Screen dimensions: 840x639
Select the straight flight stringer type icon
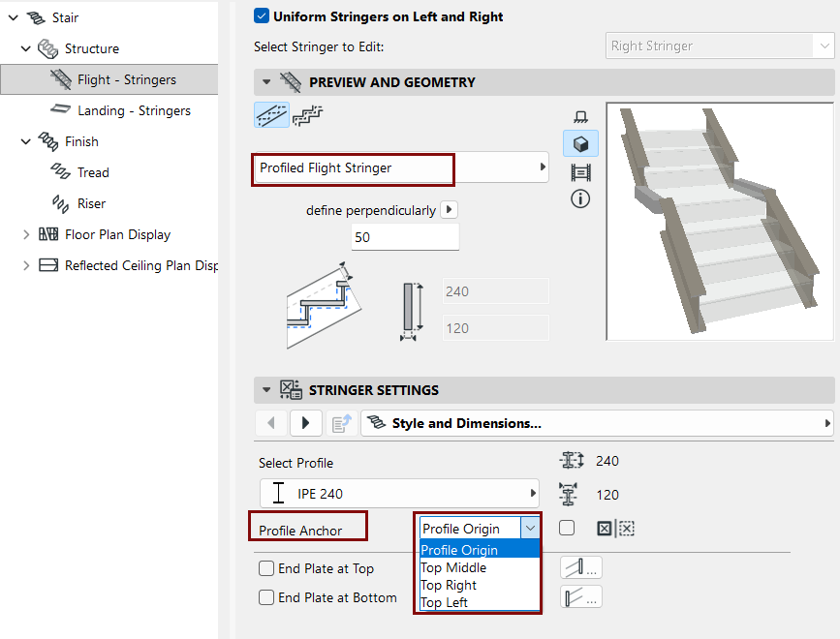[271, 115]
